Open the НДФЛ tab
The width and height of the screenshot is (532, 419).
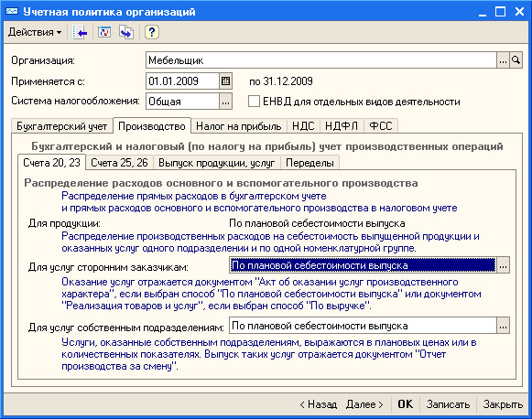[x=342, y=126]
